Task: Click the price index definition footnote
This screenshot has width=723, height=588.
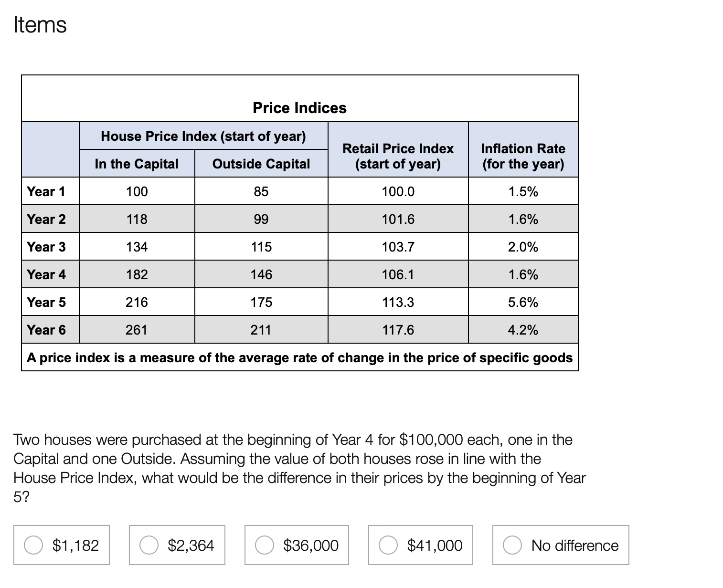Action: click(x=299, y=357)
